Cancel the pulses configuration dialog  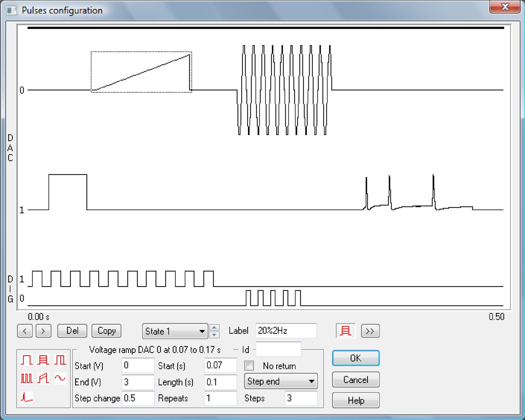click(355, 380)
